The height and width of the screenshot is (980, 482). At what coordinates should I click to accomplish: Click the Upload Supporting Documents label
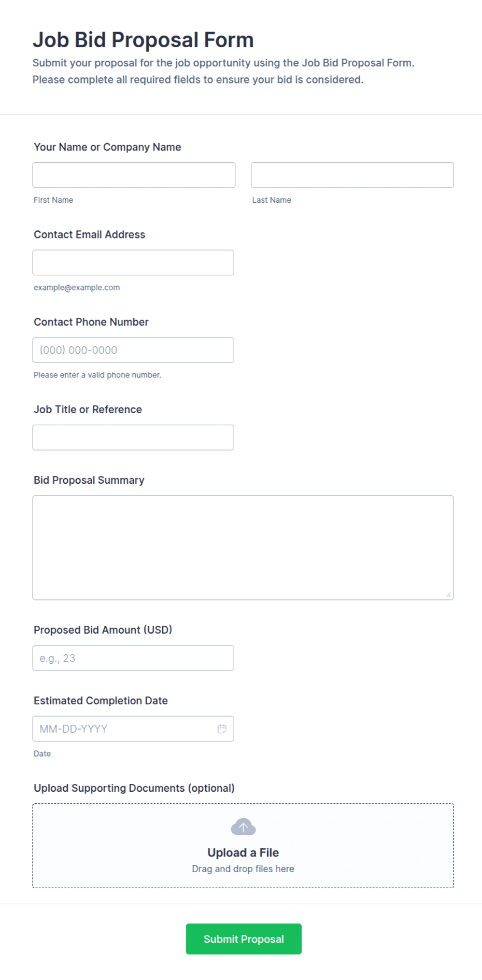coord(134,788)
